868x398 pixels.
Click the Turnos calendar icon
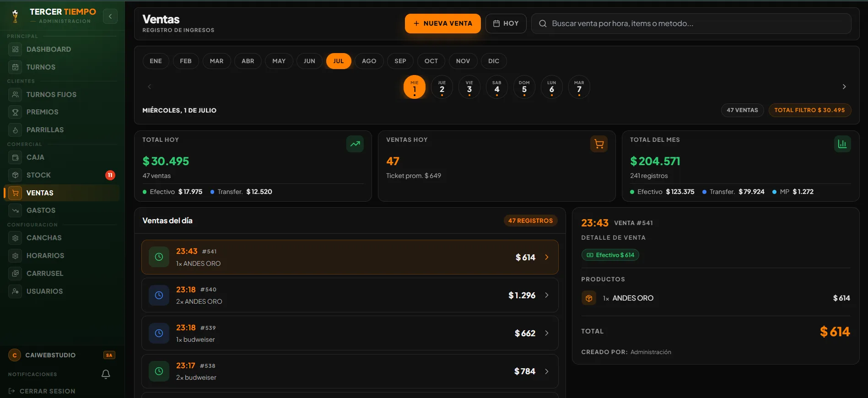(x=15, y=67)
